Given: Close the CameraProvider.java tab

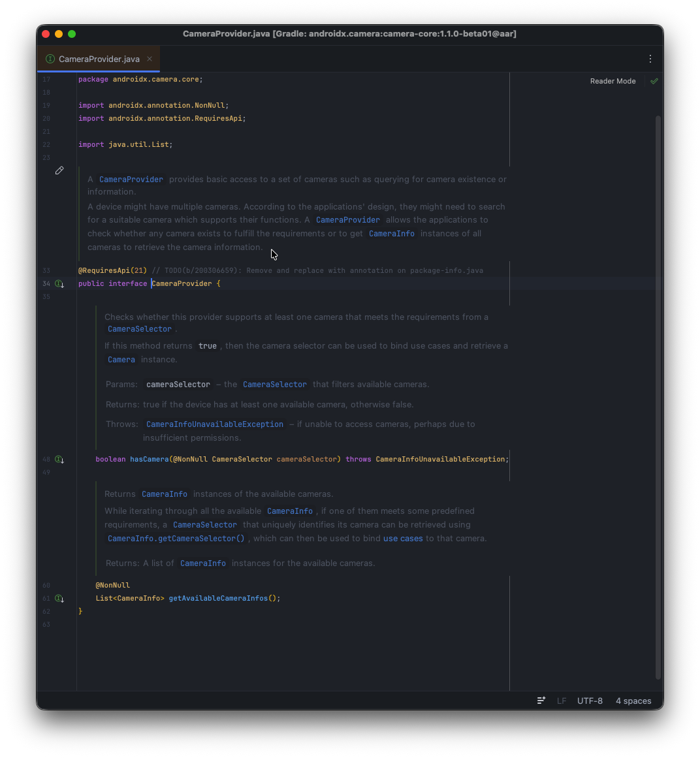Looking at the screenshot, I should [150, 59].
